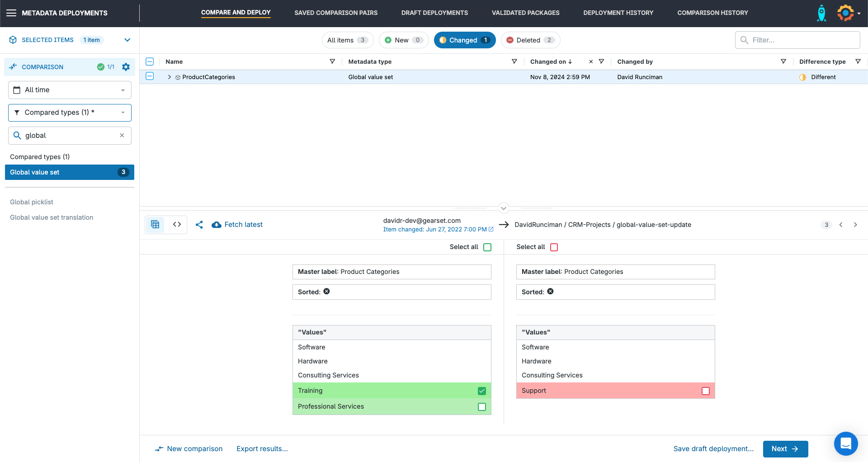Switch diff display to table view icon
The height and width of the screenshot is (462, 868).
click(x=155, y=224)
